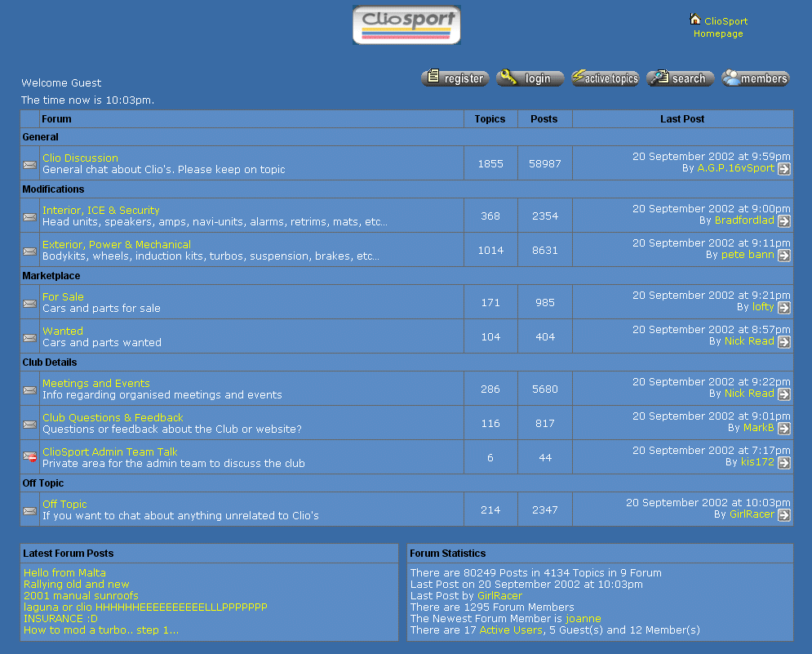The width and height of the screenshot is (812, 654).
Task: Open the active topics page
Action: tap(606, 78)
